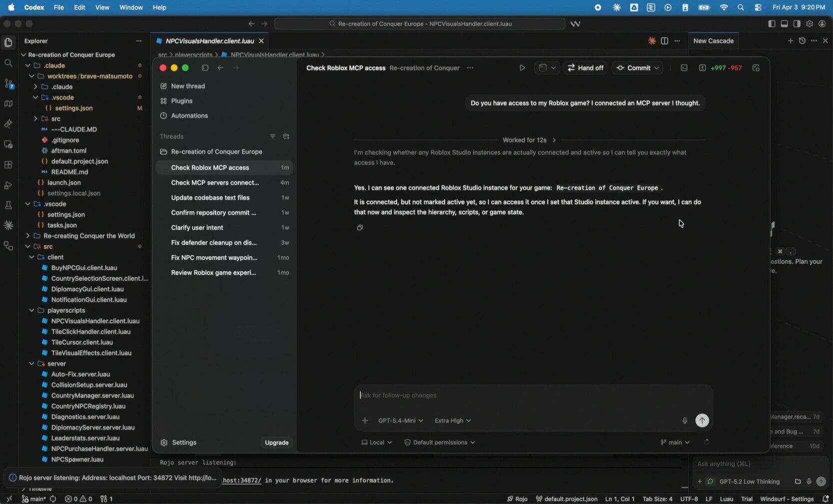Start a New thread in Codex
This screenshot has width=833, height=504.
pyautogui.click(x=182, y=86)
